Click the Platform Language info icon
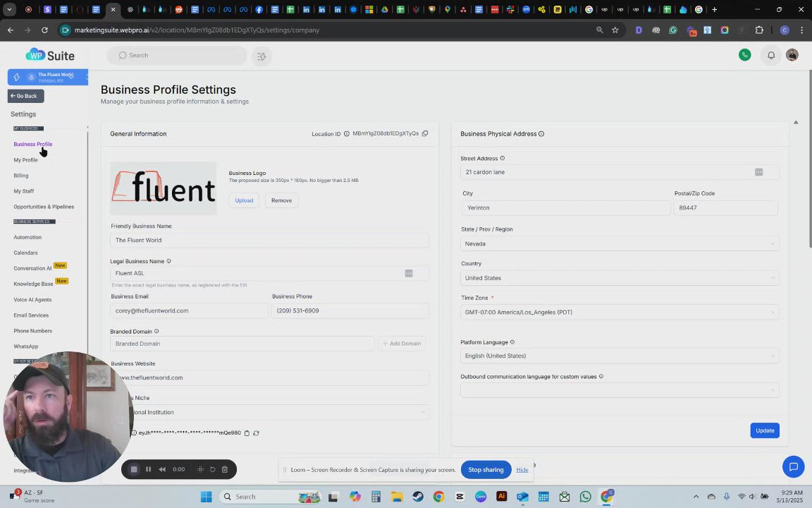Screen dimensions: 812x508 pos(512,342)
